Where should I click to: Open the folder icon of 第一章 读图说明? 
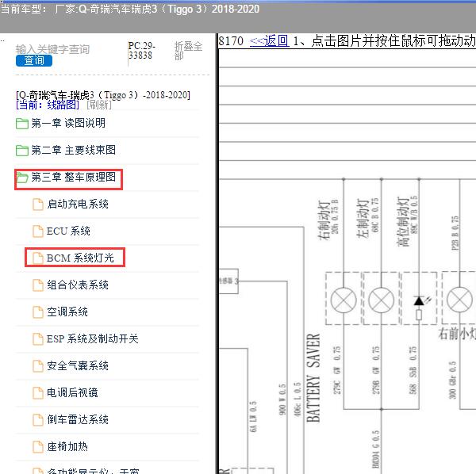point(22,124)
